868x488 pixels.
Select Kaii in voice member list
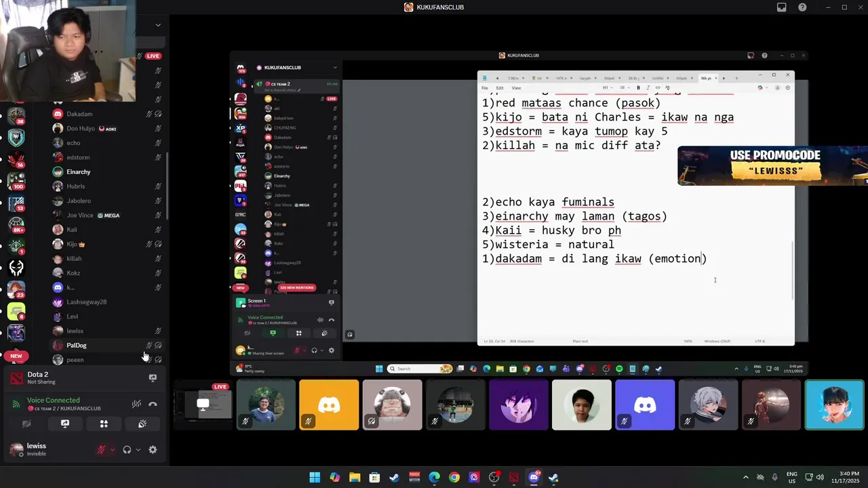pos(106,230)
